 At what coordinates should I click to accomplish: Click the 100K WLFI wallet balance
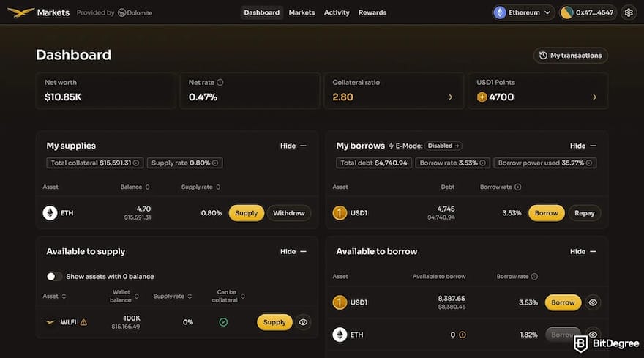point(132,318)
